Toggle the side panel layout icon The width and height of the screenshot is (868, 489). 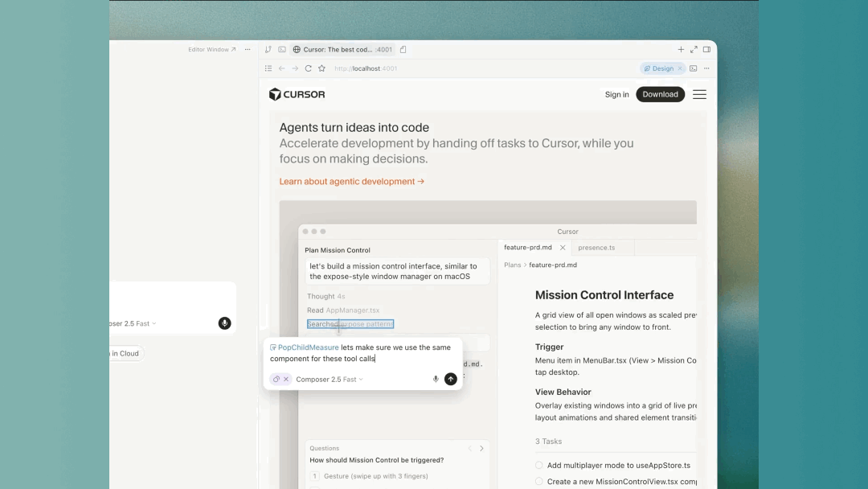(x=707, y=49)
